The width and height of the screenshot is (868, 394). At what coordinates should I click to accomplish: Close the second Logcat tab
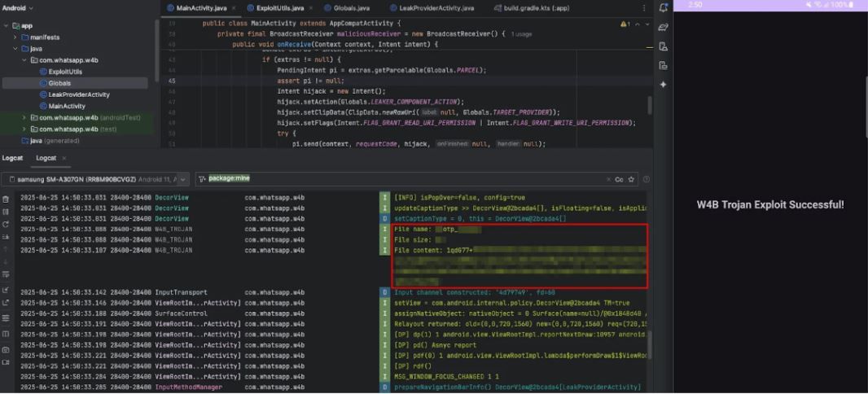(64, 158)
